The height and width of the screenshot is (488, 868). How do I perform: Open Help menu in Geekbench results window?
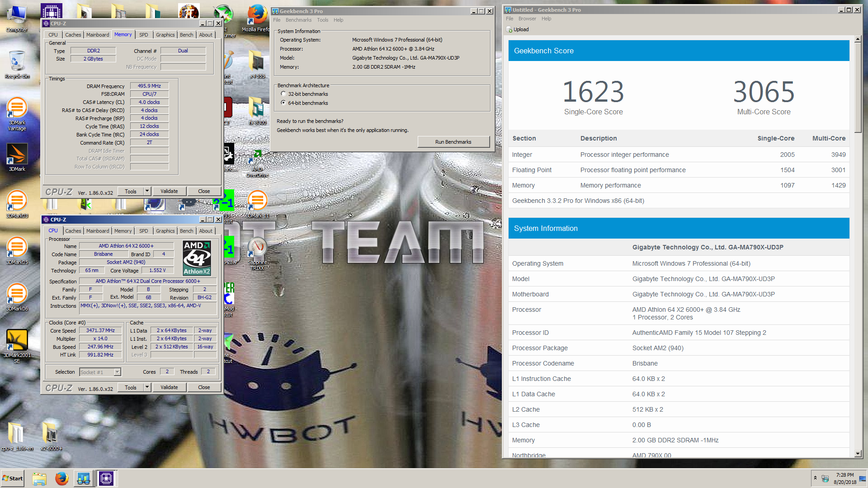point(547,19)
